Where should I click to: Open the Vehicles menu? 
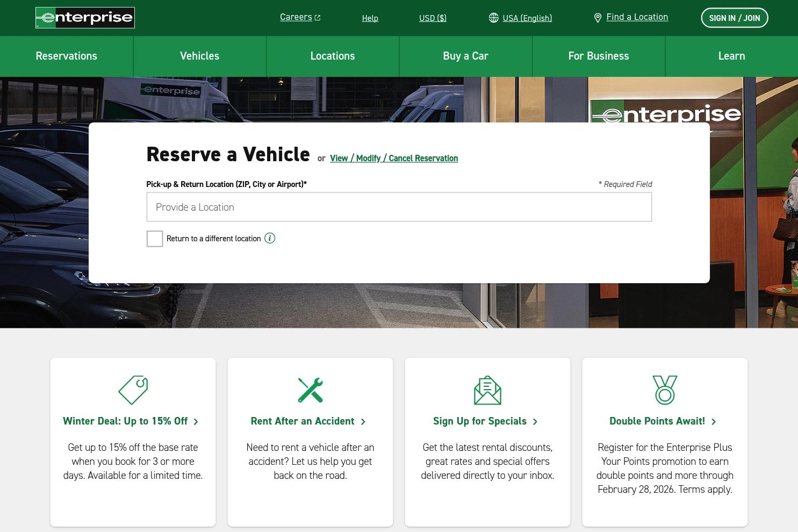click(x=199, y=56)
